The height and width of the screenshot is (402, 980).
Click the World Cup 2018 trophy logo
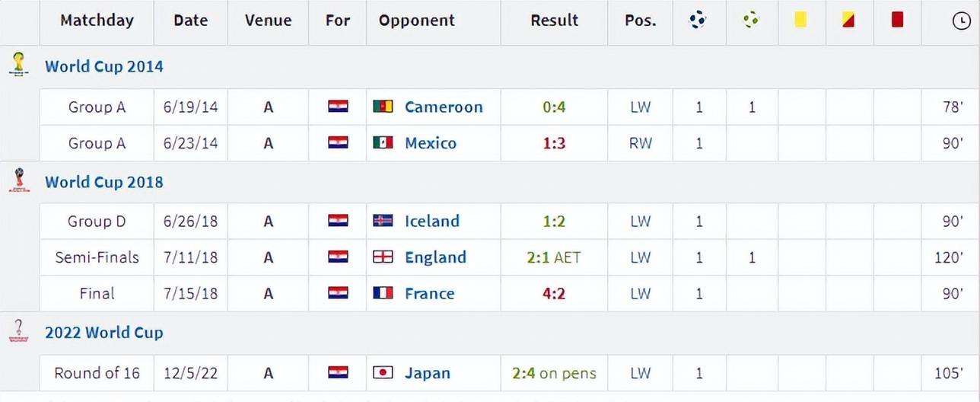[x=19, y=180]
